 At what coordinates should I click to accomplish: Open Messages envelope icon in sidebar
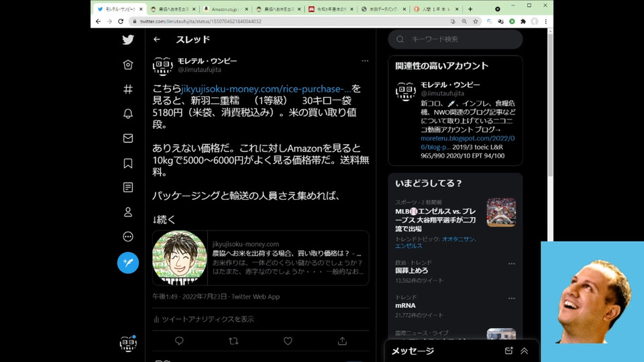[x=128, y=138]
